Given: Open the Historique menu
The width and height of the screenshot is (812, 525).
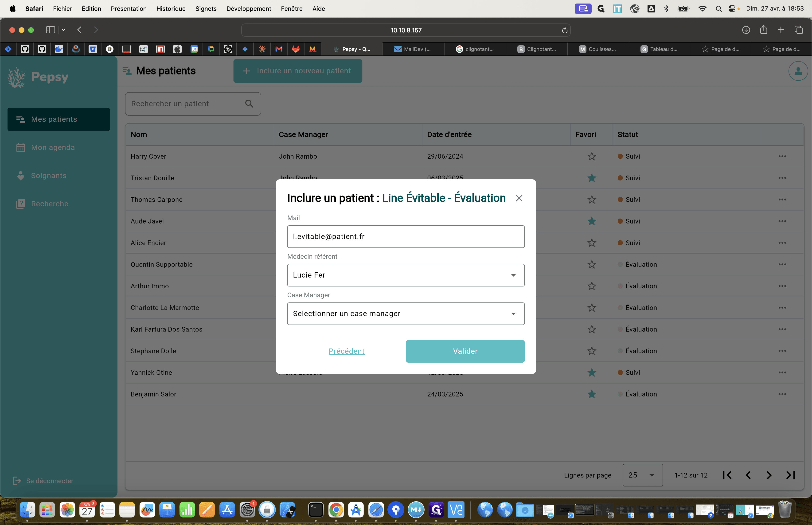Looking at the screenshot, I should (171, 8).
